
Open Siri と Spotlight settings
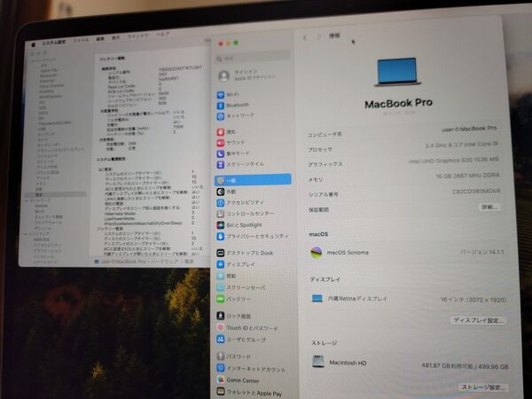tap(239, 225)
